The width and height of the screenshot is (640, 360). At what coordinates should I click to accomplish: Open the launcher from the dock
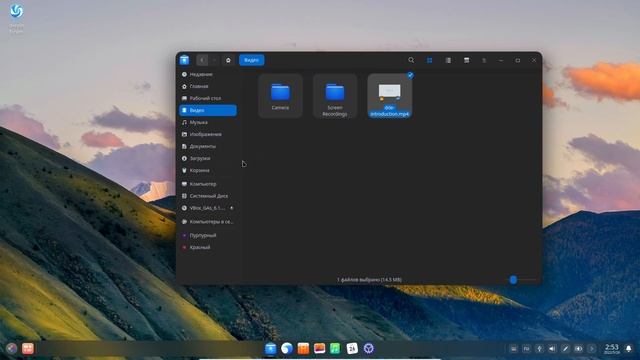pos(11,348)
